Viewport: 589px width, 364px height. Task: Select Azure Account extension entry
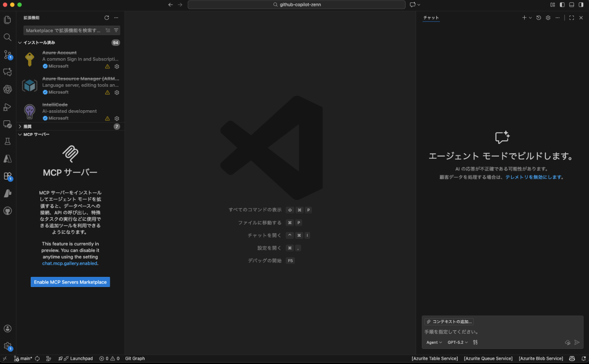tap(70, 59)
